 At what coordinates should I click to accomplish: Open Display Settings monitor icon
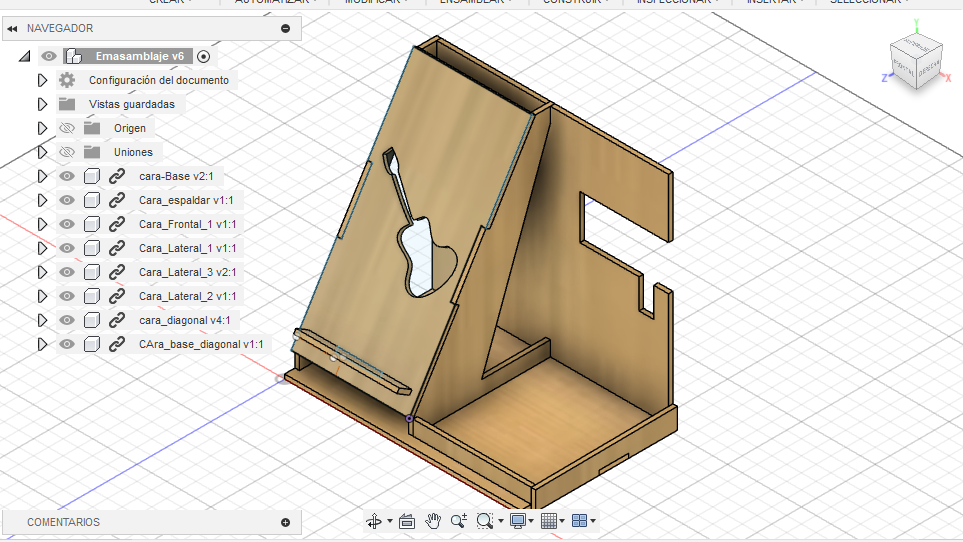coord(518,521)
